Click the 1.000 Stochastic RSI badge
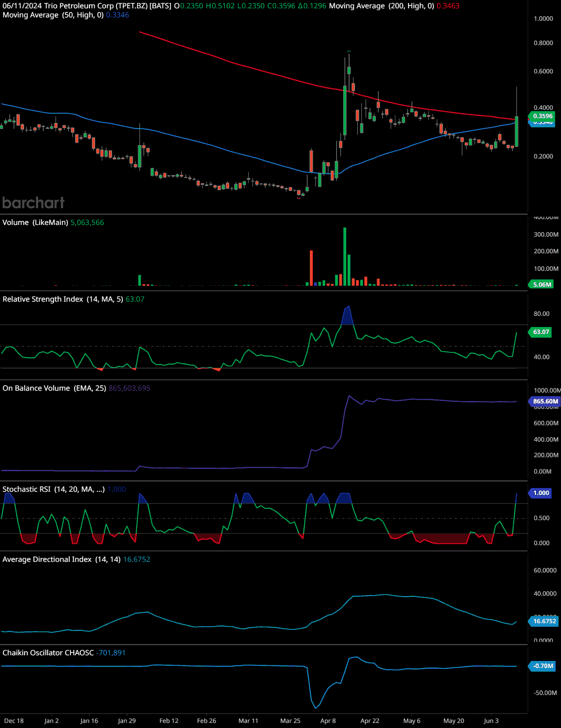The width and height of the screenshot is (561, 728). pos(541,493)
